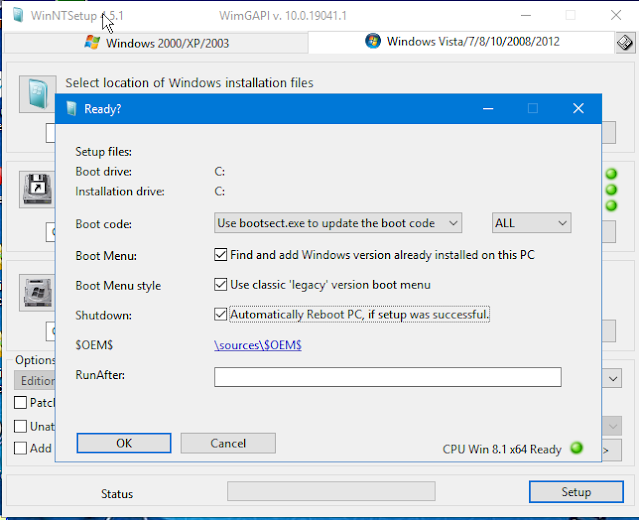
Task: Click the Status progress bar
Action: click(331, 491)
